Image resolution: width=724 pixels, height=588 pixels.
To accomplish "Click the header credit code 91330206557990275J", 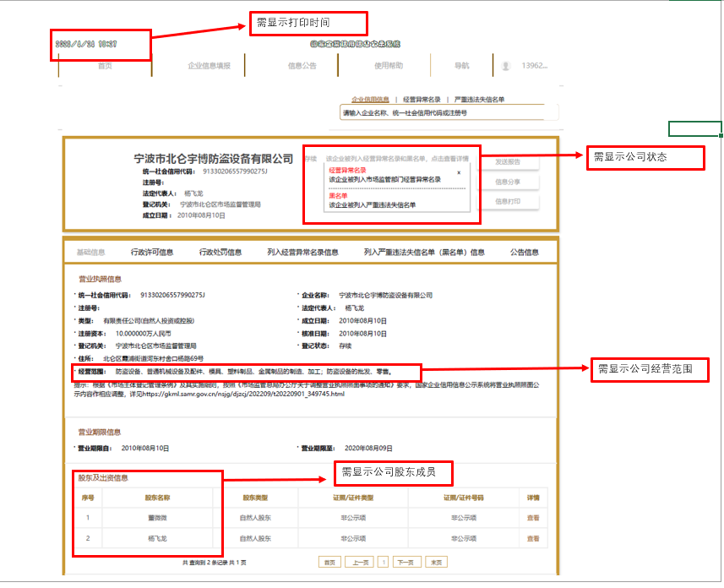I will pyautogui.click(x=235, y=171).
